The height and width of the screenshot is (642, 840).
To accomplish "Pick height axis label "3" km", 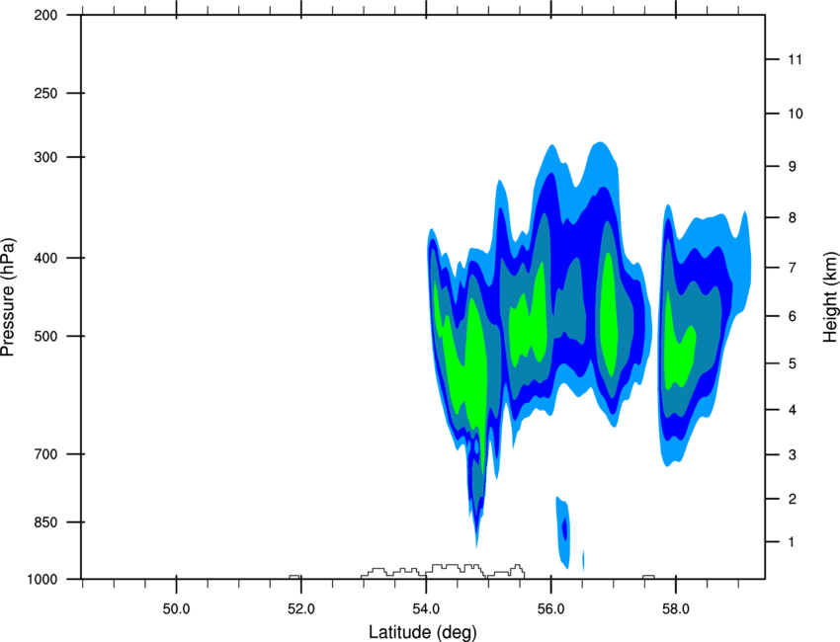I will 793,455.
